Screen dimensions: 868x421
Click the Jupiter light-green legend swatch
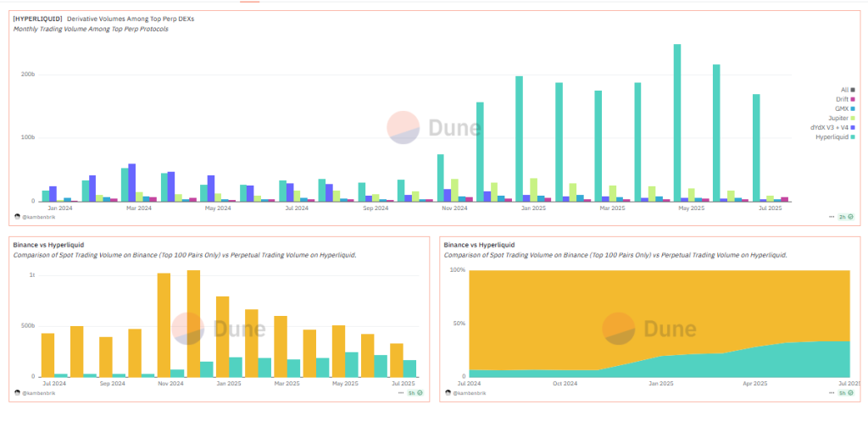point(853,118)
